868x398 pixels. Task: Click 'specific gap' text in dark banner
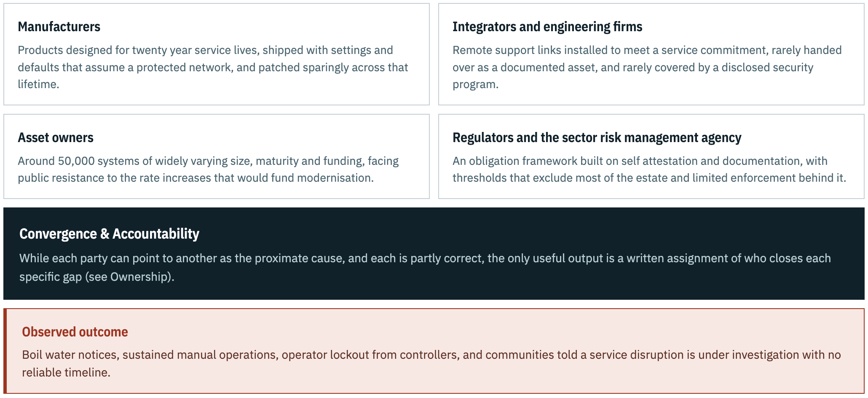[51, 277]
